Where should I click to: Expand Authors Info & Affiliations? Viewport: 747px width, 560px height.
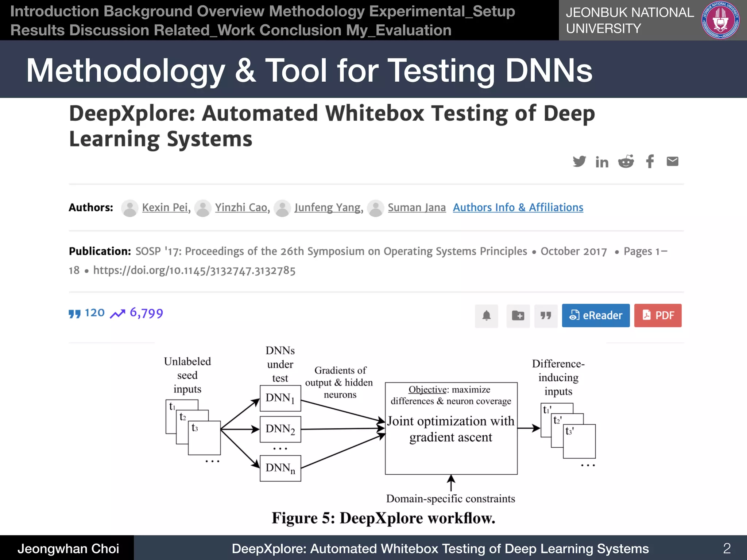tap(518, 207)
